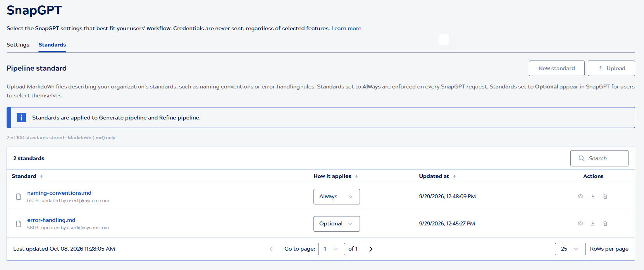The image size is (644, 270).
Task: Download error-handling.md file
Action: coord(593,223)
